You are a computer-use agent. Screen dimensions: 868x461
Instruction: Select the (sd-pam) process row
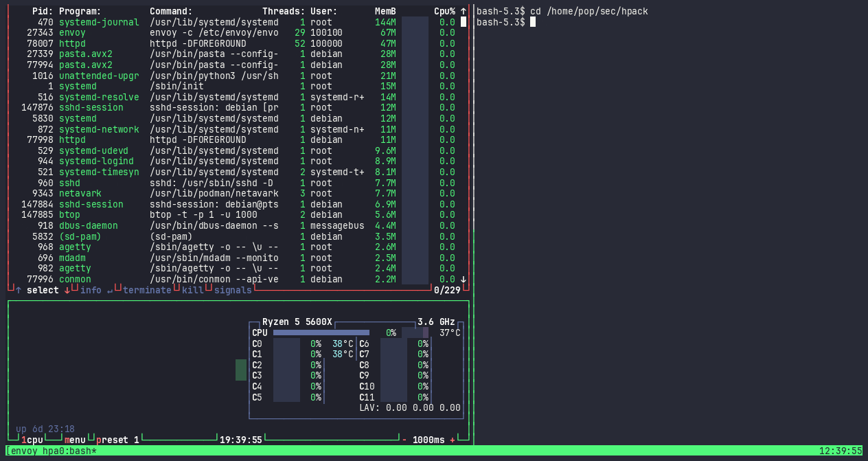point(235,236)
